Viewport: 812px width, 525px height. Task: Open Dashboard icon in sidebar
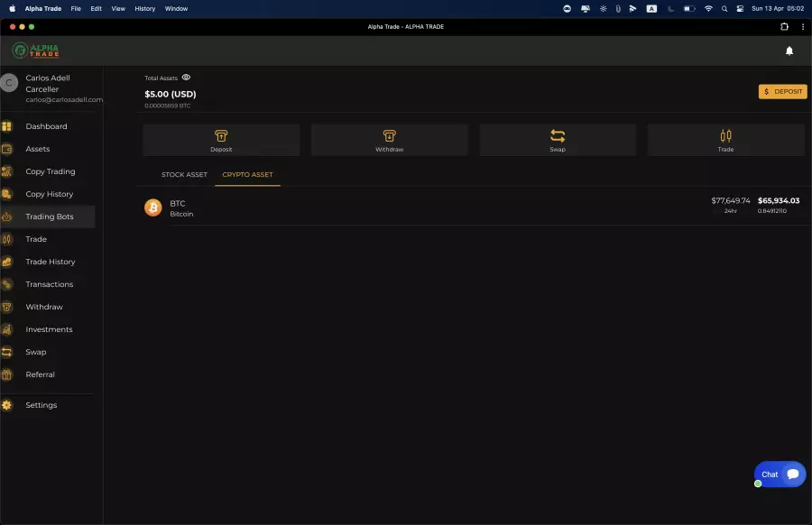pos(6,126)
